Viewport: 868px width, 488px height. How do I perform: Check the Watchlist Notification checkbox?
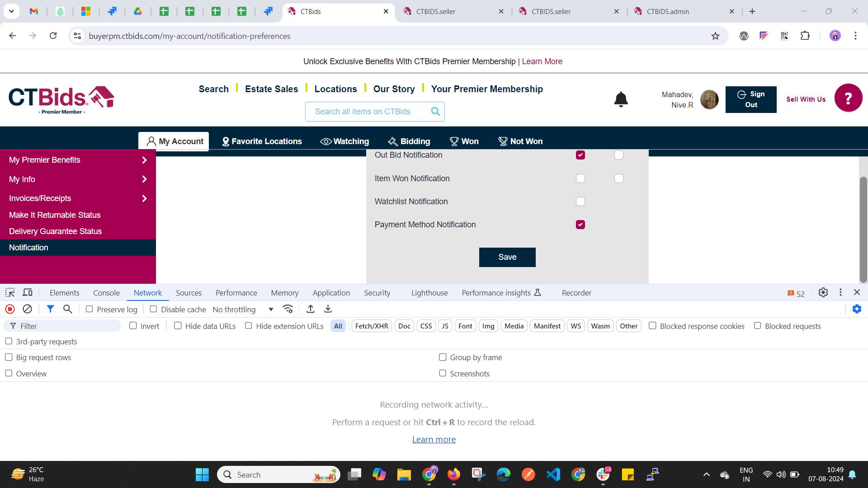coord(580,202)
